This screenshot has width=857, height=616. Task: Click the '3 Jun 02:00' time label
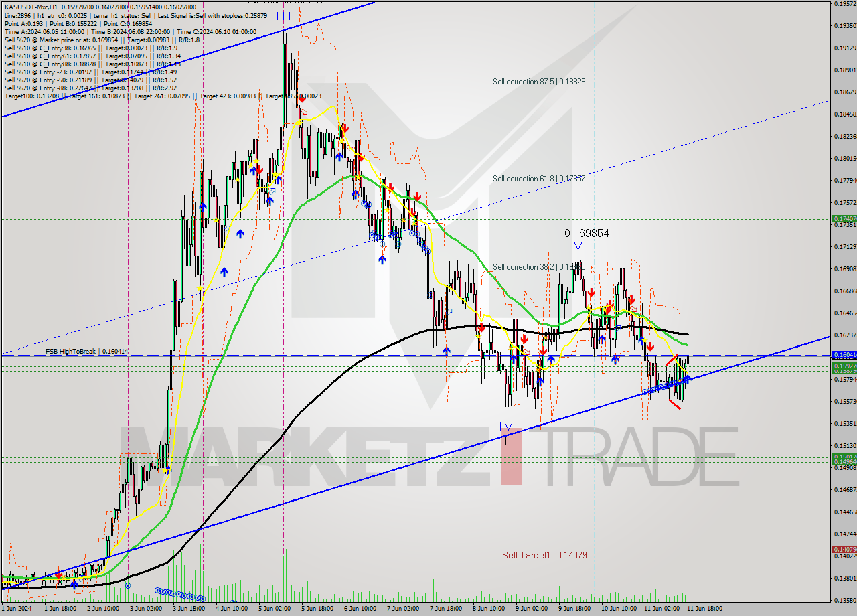click(x=145, y=609)
